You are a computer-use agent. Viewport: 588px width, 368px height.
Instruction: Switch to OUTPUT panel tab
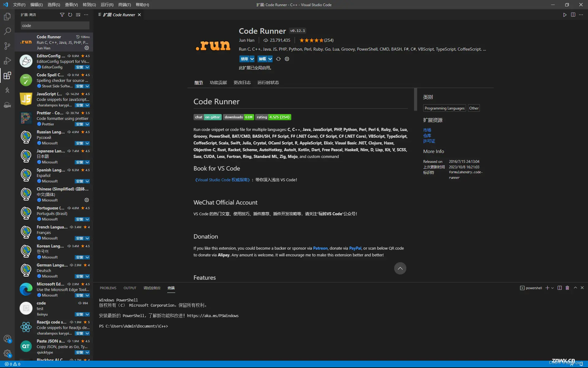pyautogui.click(x=130, y=288)
